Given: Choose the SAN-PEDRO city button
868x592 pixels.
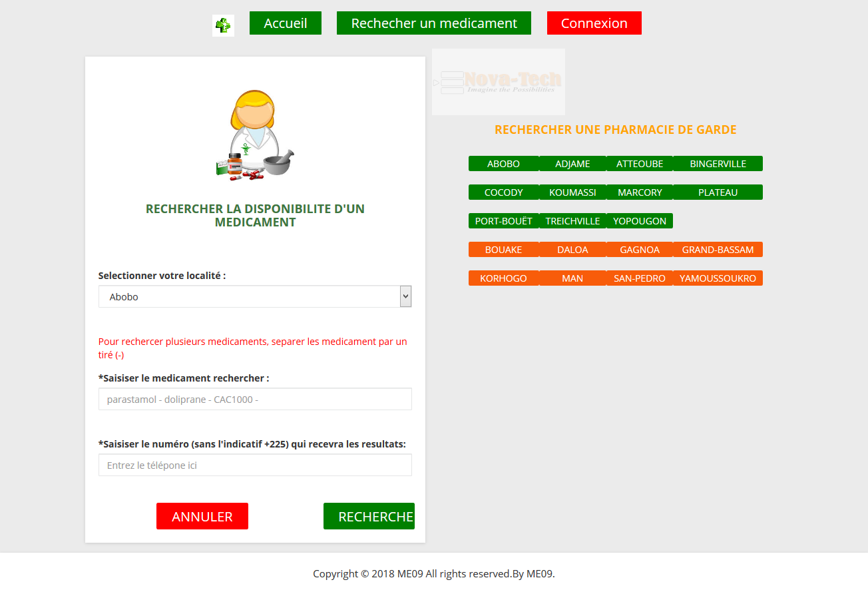Looking at the screenshot, I should (639, 278).
